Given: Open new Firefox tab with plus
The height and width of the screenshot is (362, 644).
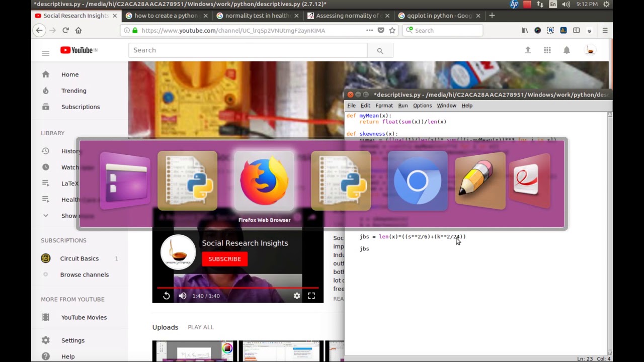Looking at the screenshot, I should (492, 16).
